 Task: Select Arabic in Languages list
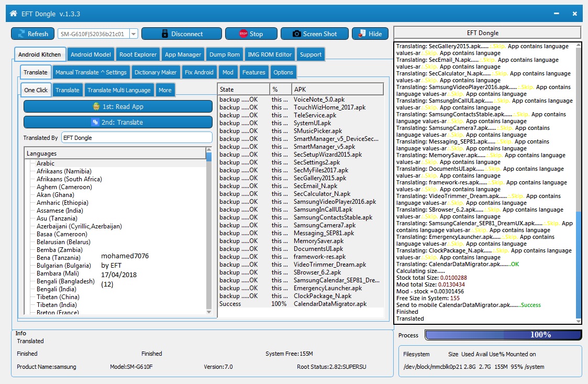(46, 163)
